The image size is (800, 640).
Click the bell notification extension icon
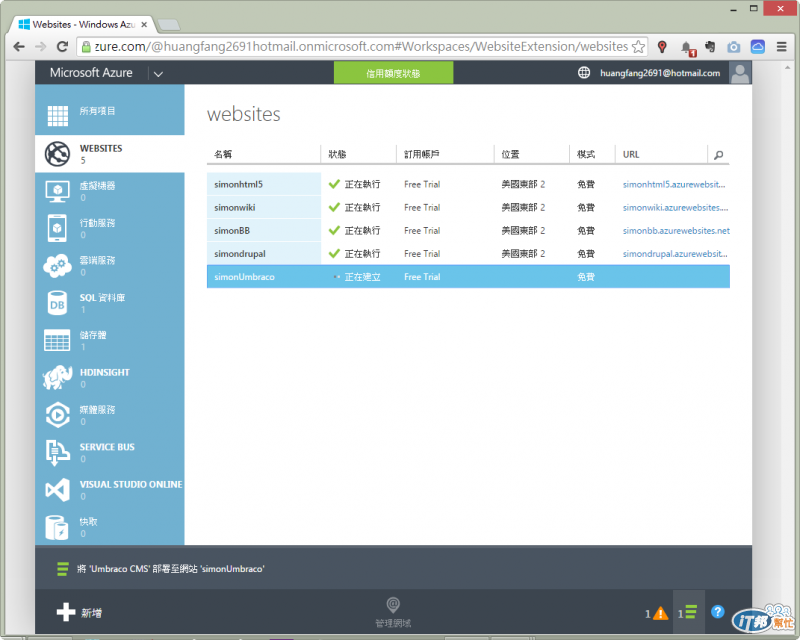click(688, 48)
